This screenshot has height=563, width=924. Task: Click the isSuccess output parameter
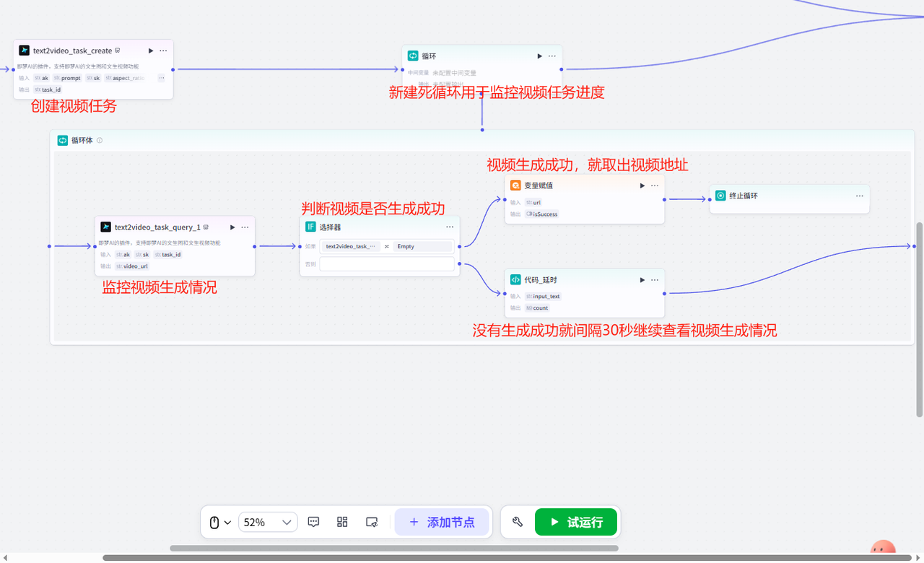click(542, 214)
